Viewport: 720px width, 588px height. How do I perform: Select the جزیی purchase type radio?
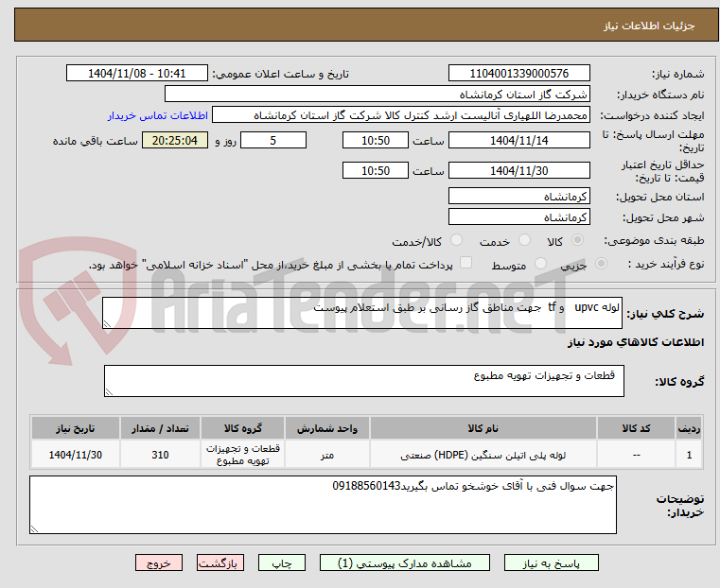click(601, 264)
